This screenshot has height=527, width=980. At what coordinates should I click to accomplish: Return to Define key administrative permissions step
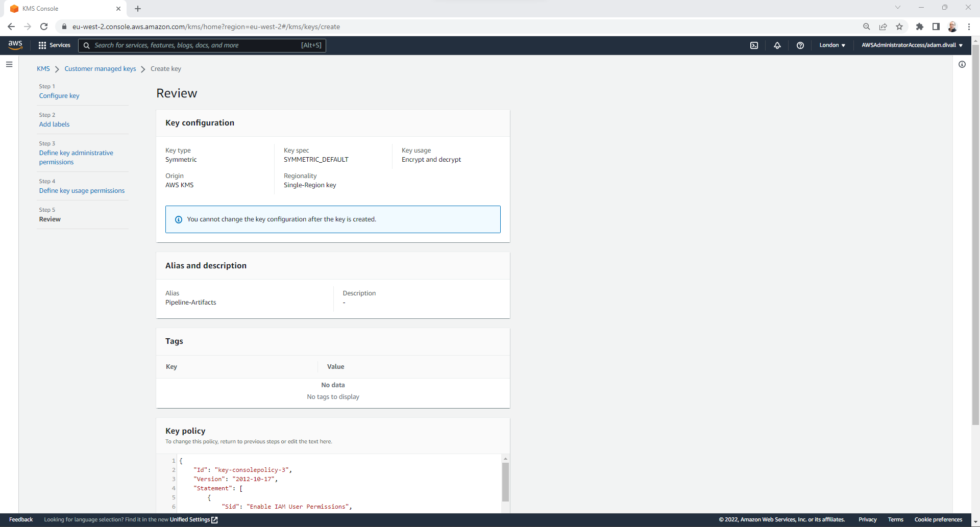pyautogui.click(x=76, y=158)
